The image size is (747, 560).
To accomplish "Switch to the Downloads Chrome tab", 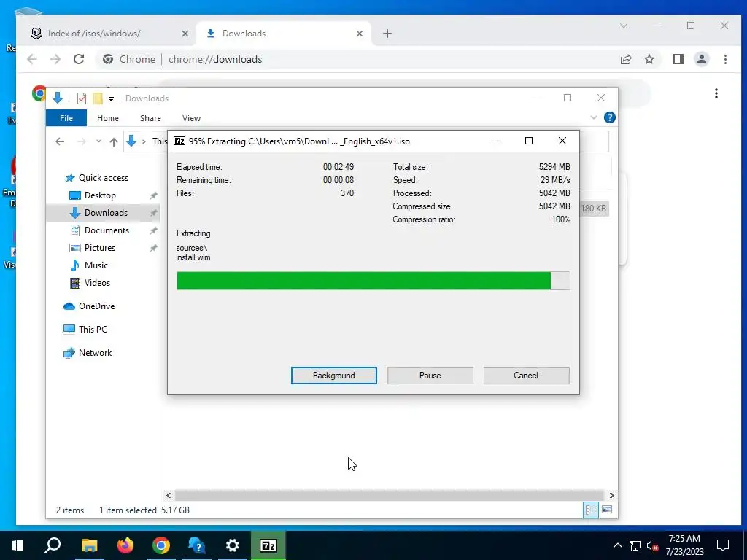I will 284,34.
